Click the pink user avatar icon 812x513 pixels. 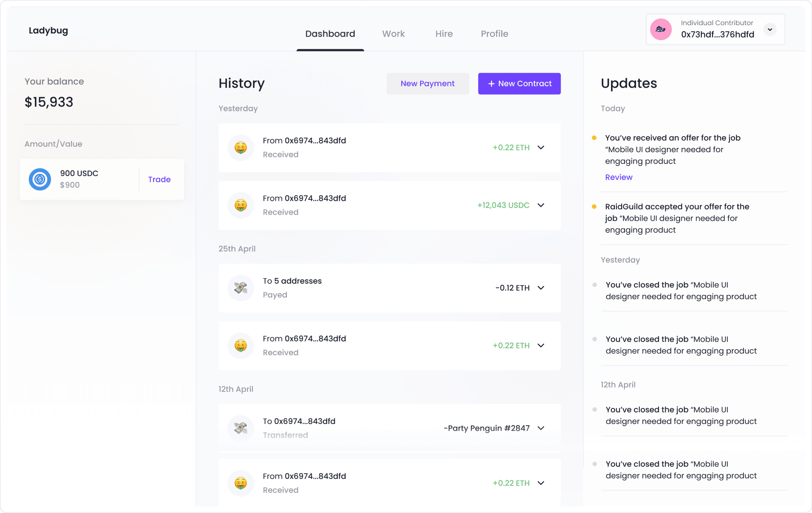click(x=661, y=29)
